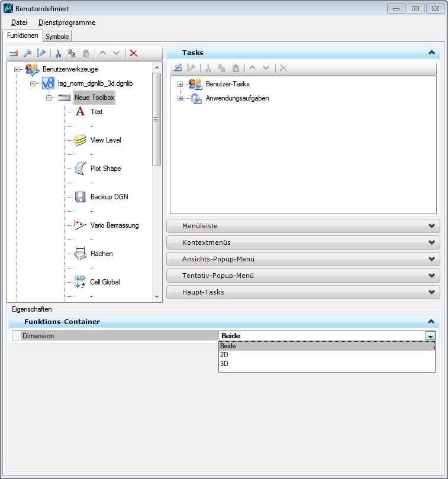Click the wrench tool icon in left toolbar
Viewport: 448px width, 479px height.
coord(28,53)
